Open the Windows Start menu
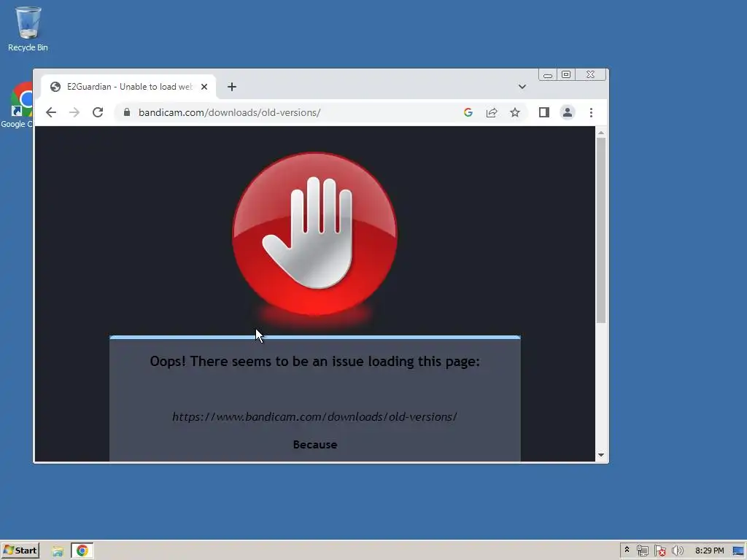Image resolution: width=747 pixels, height=560 pixels. coord(20,551)
